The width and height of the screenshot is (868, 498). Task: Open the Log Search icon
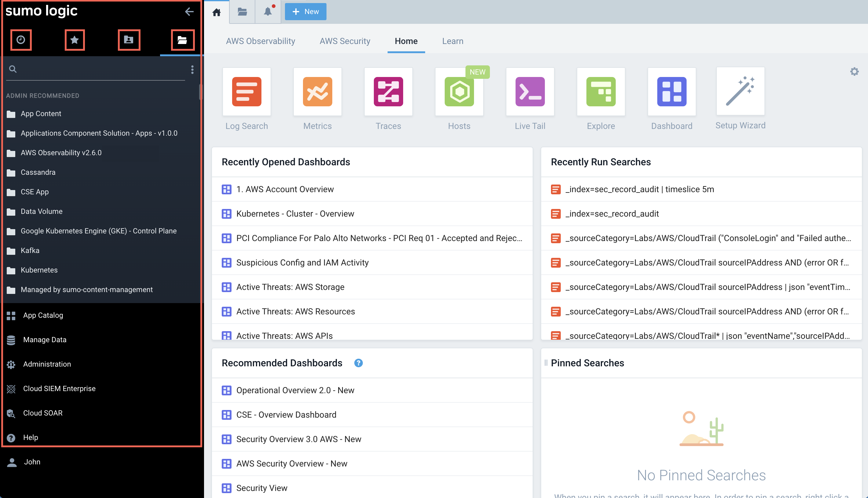tap(246, 92)
